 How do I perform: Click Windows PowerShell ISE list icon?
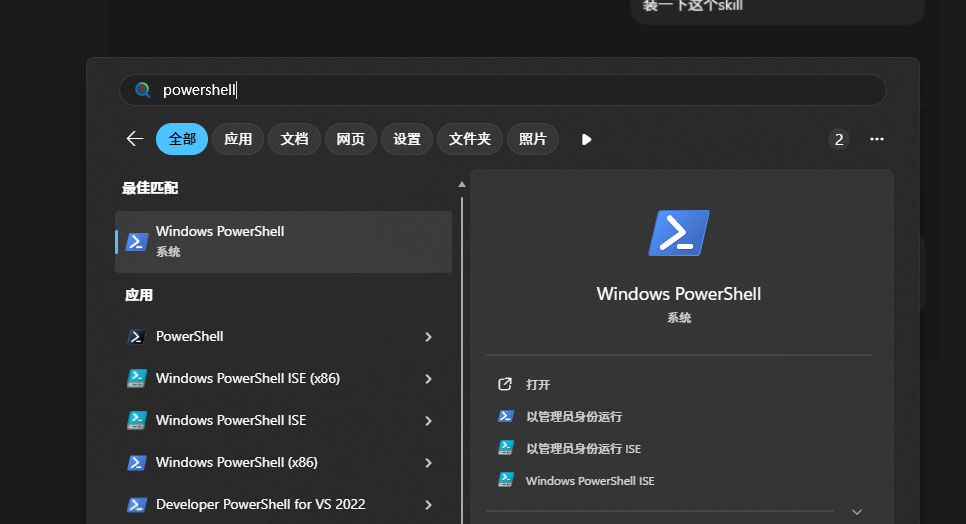coord(137,420)
